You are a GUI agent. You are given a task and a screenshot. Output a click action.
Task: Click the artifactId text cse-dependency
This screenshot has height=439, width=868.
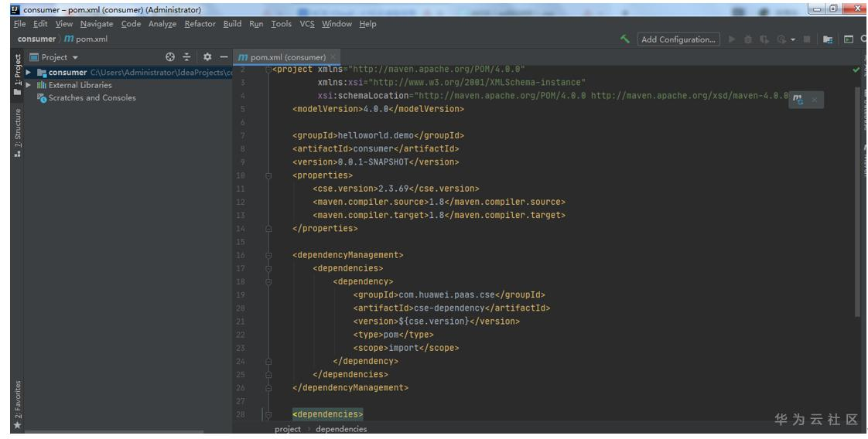449,308
